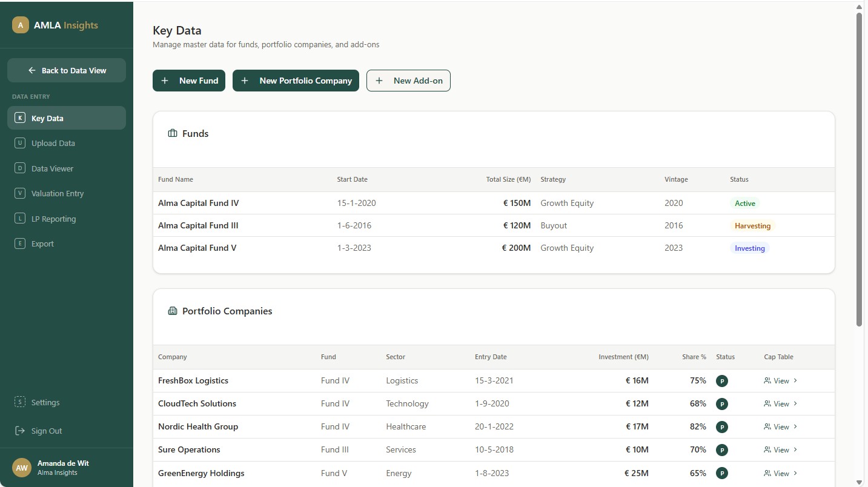
Task: Open LP Reporting section
Action: 67,219
